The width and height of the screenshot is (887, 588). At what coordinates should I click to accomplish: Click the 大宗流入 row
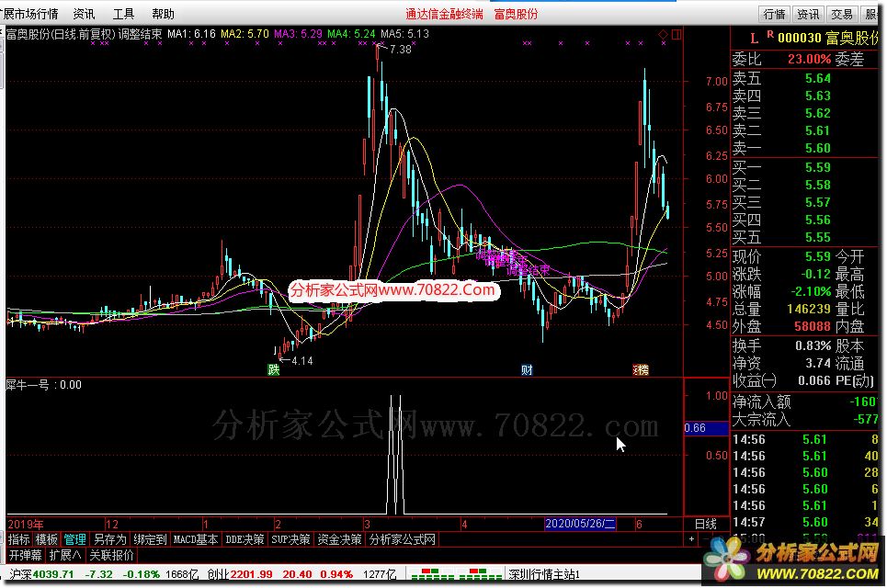(x=804, y=420)
